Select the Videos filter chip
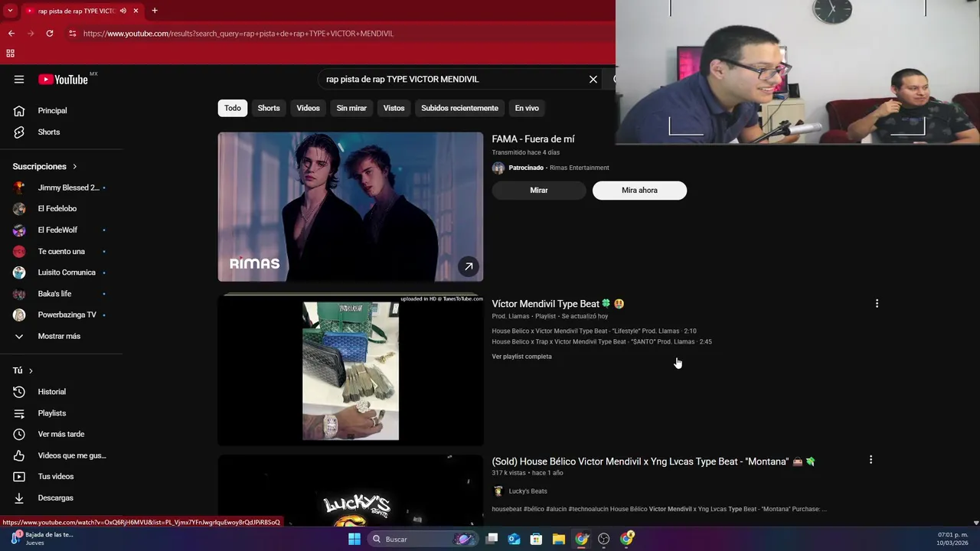 pyautogui.click(x=309, y=108)
